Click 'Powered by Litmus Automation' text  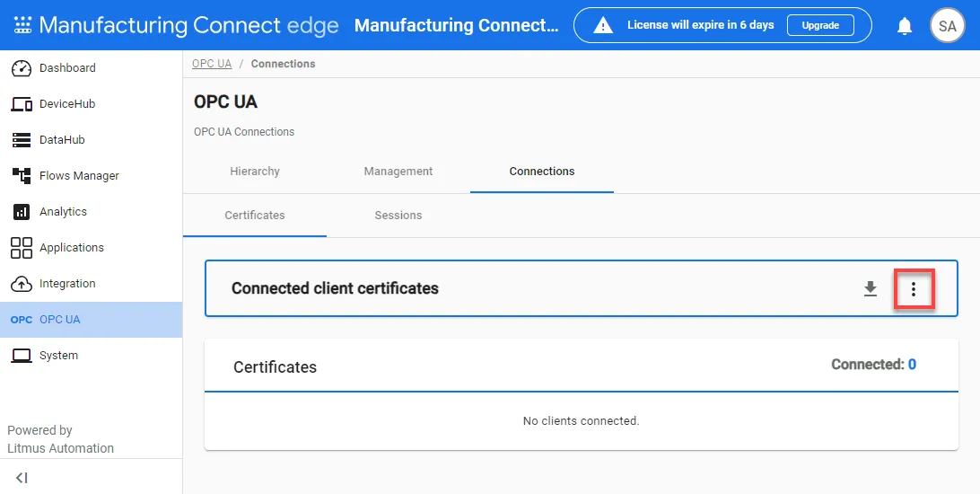coord(61,439)
